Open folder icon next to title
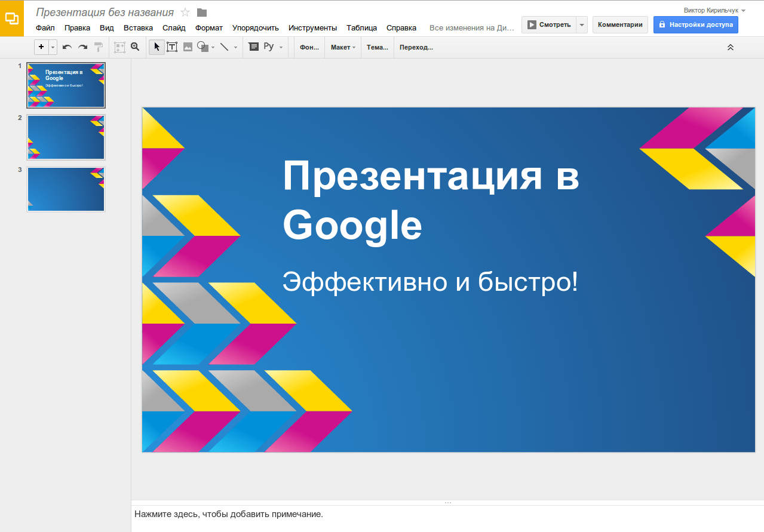The width and height of the screenshot is (764, 532). (x=202, y=13)
